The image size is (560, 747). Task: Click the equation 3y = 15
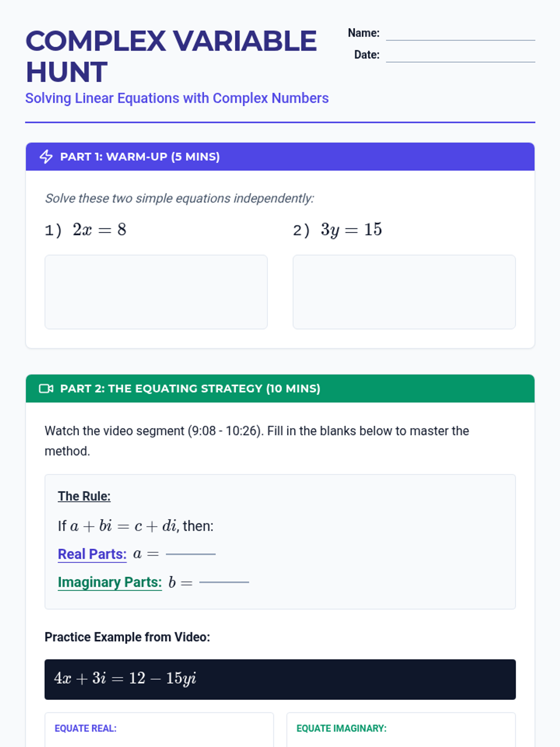point(351,230)
